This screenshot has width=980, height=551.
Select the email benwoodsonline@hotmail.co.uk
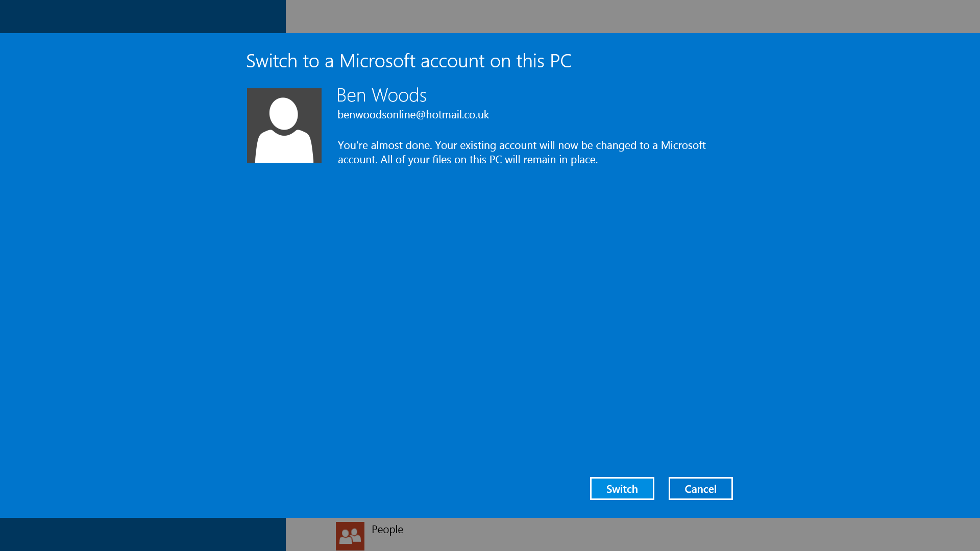tap(413, 115)
